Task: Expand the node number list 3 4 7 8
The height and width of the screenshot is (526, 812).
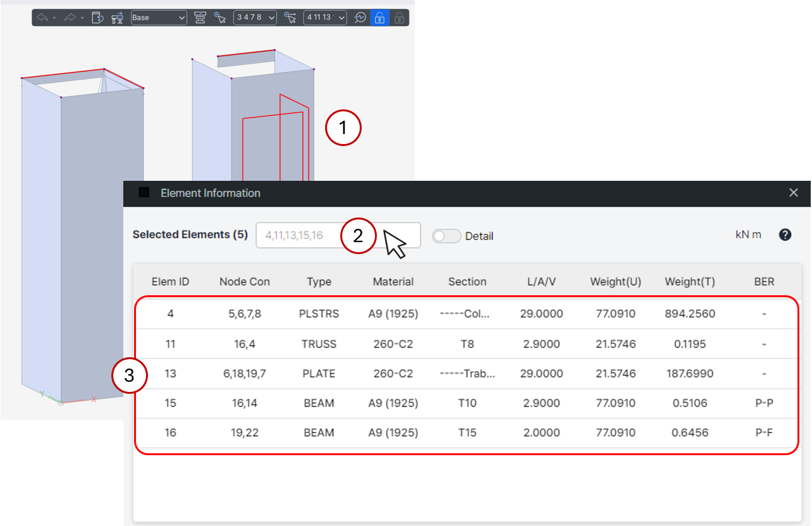Action: (x=255, y=18)
